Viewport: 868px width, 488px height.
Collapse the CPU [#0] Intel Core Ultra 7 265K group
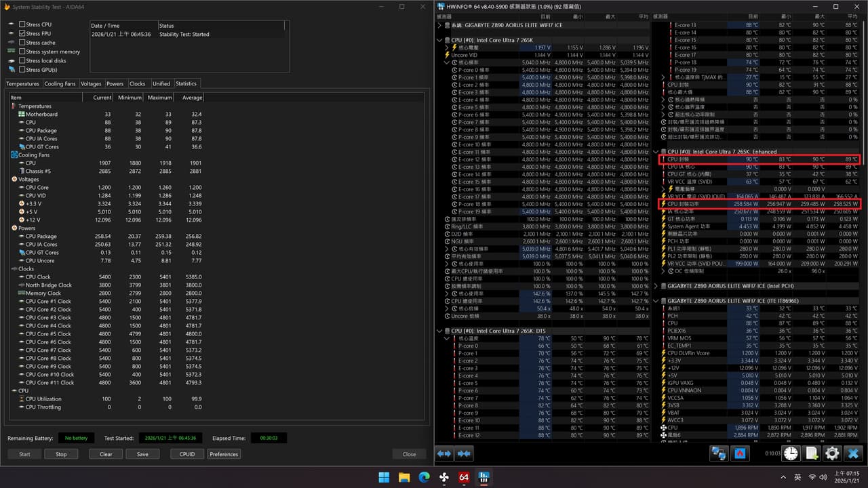click(x=439, y=40)
